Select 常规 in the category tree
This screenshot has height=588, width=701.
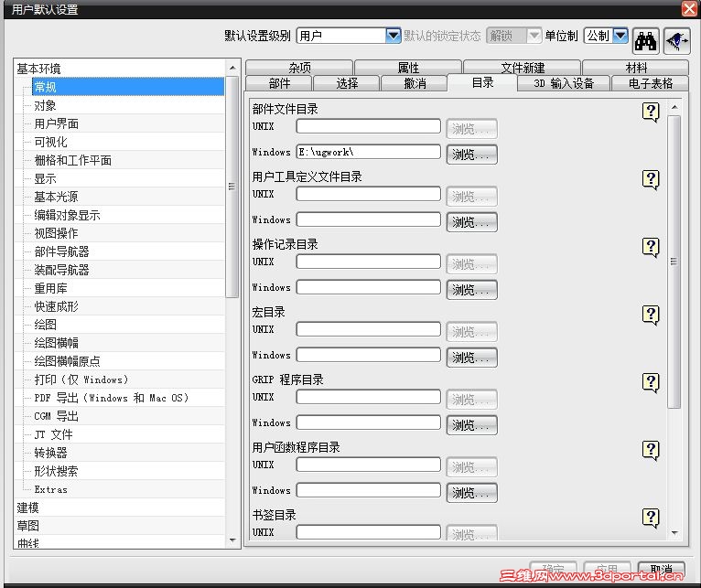pos(128,87)
